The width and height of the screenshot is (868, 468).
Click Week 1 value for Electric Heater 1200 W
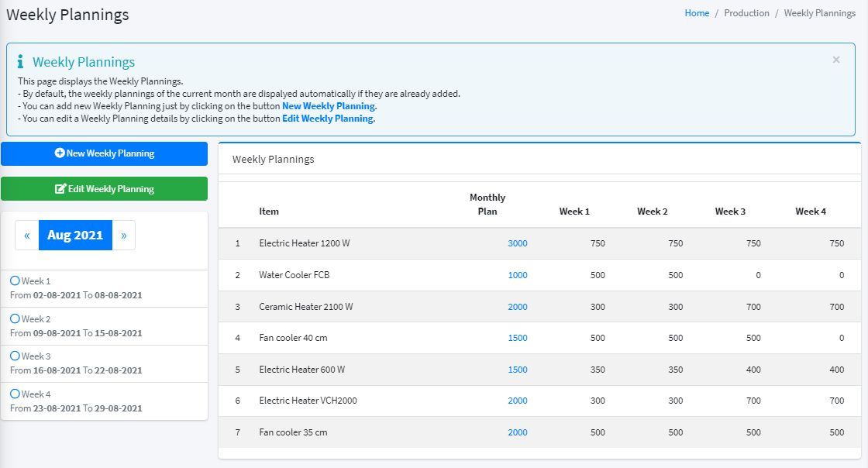598,243
